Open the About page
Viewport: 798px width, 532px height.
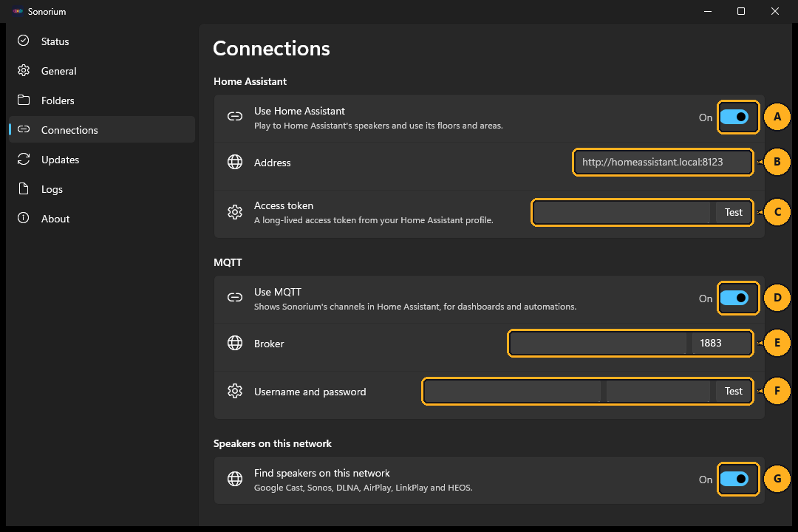pyautogui.click(x=102, y=219)
